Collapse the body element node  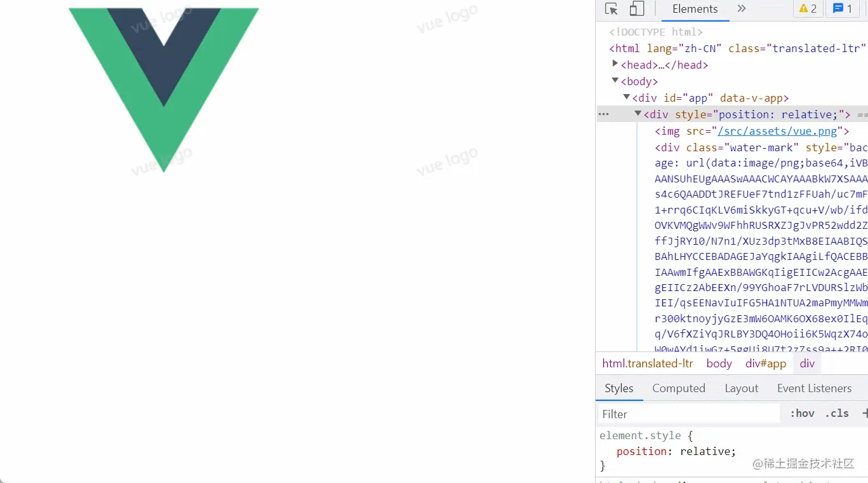[615, 81]
